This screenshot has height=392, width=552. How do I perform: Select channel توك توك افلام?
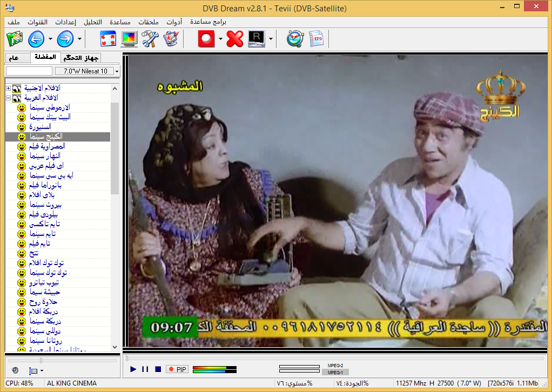pyautogui.click(x=46, y=263)
